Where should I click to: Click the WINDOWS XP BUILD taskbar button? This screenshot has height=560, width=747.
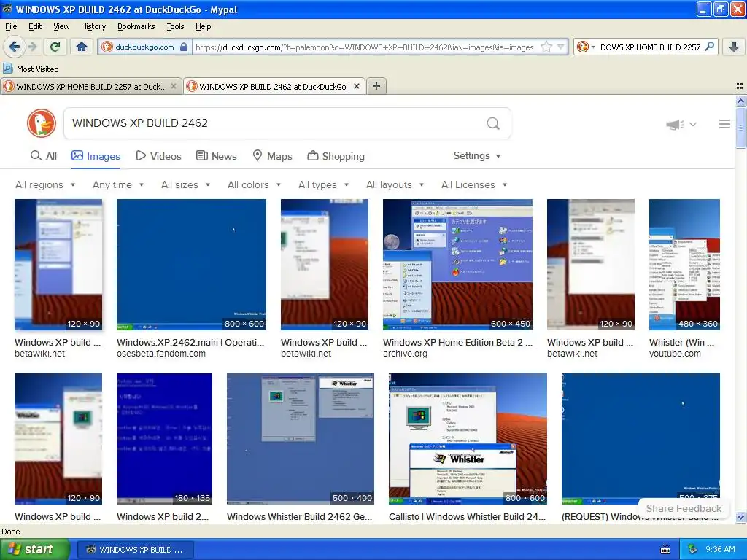point(135,550)
